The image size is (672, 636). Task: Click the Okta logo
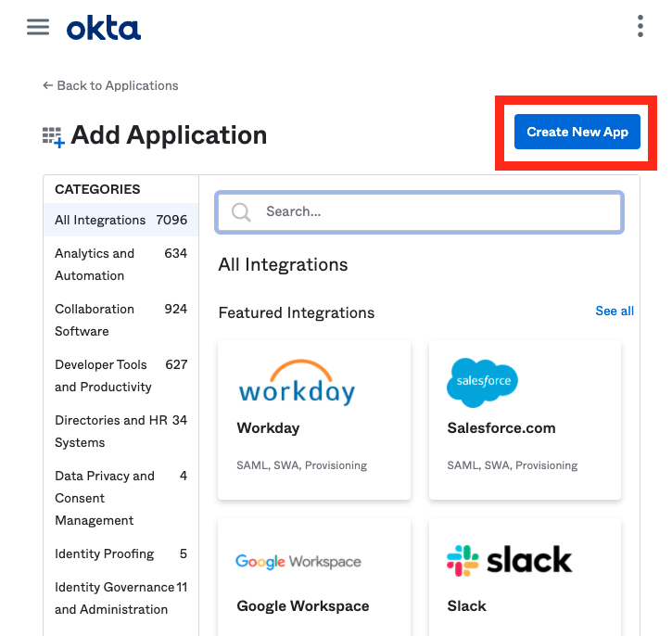(103, 28)
